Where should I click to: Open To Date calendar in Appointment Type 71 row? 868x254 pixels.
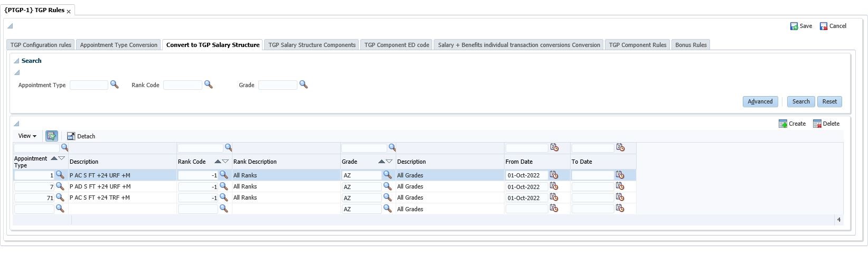[x=620, y=197]
